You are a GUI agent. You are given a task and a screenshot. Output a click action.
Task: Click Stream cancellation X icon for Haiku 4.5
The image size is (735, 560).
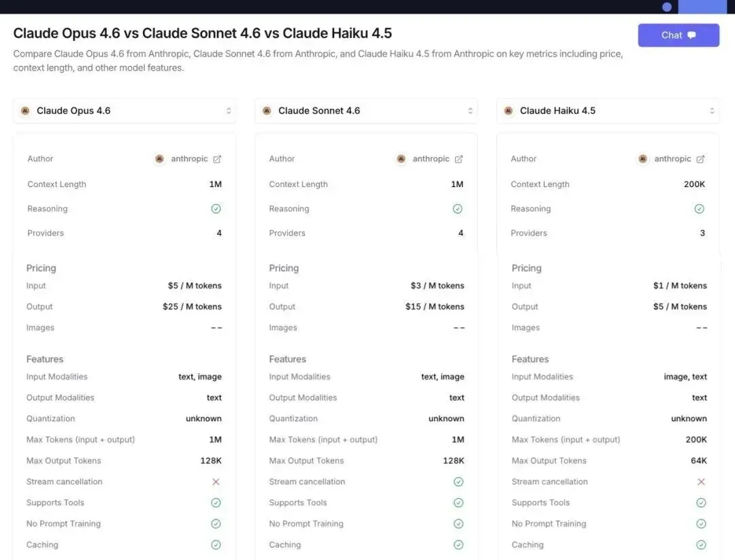(701, 482)
